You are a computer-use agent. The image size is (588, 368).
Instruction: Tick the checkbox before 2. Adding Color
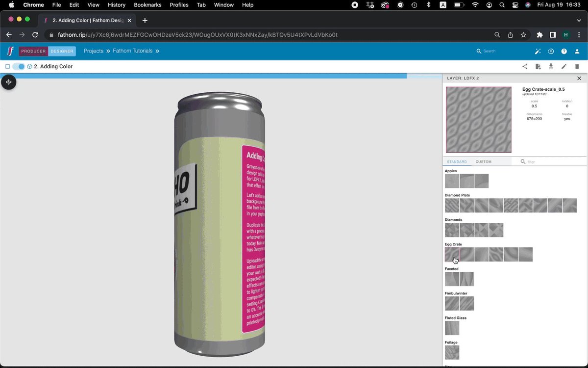(7, 67)
